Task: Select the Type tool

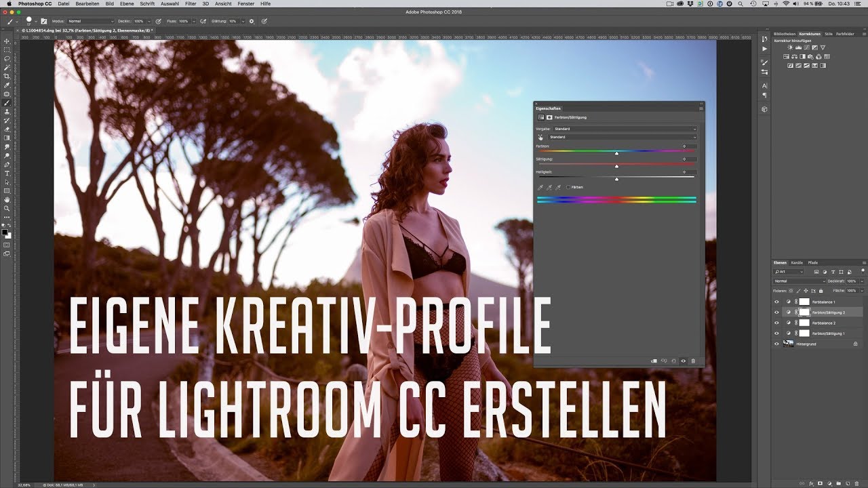Action: pos(7,173)
